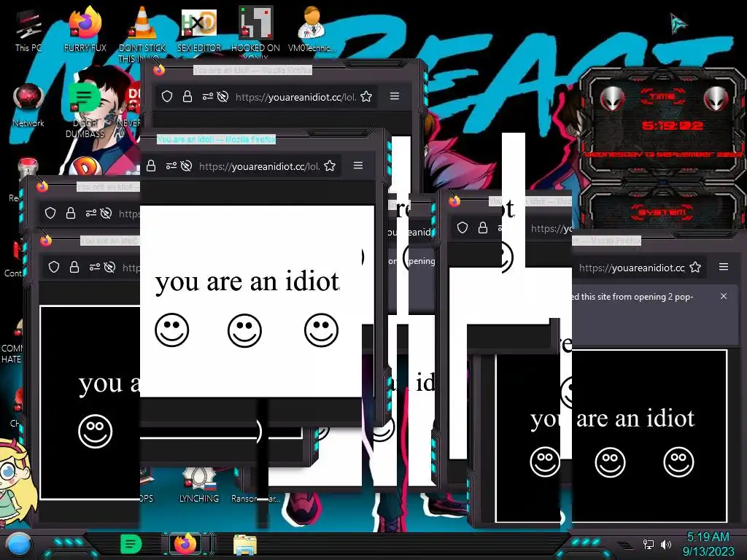Click shield icon in upper-left Firefox window
The image size is (747, 560).
[x=50, y=213]
